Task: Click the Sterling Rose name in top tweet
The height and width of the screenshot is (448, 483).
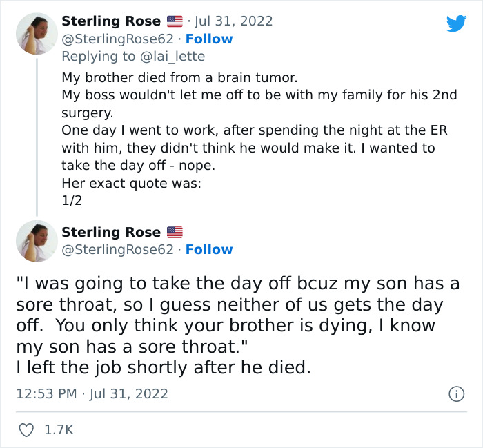Action: coord(111,21)
